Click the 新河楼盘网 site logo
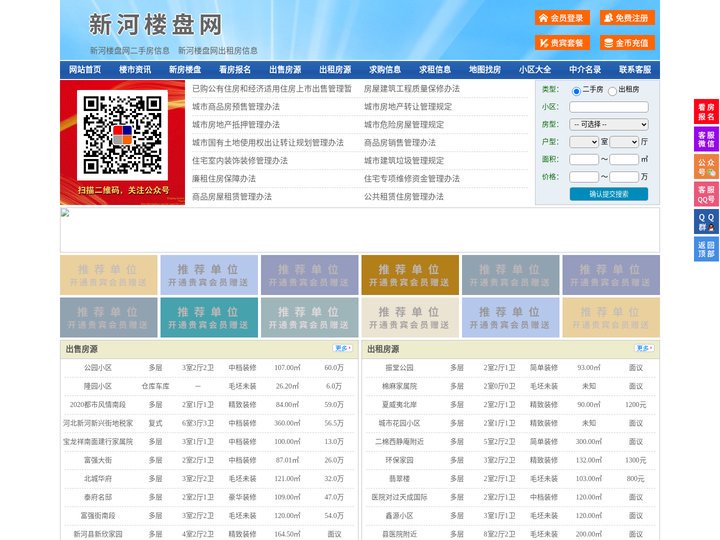Viewport: 720px width, 540px height. tap(156, 25)
